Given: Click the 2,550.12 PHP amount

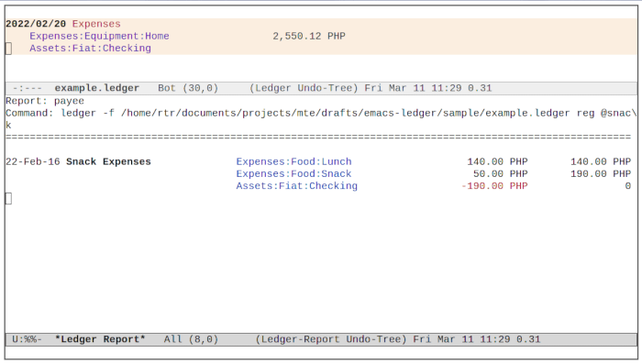Looking at the screenshot, I should click(x=309, y=36).
